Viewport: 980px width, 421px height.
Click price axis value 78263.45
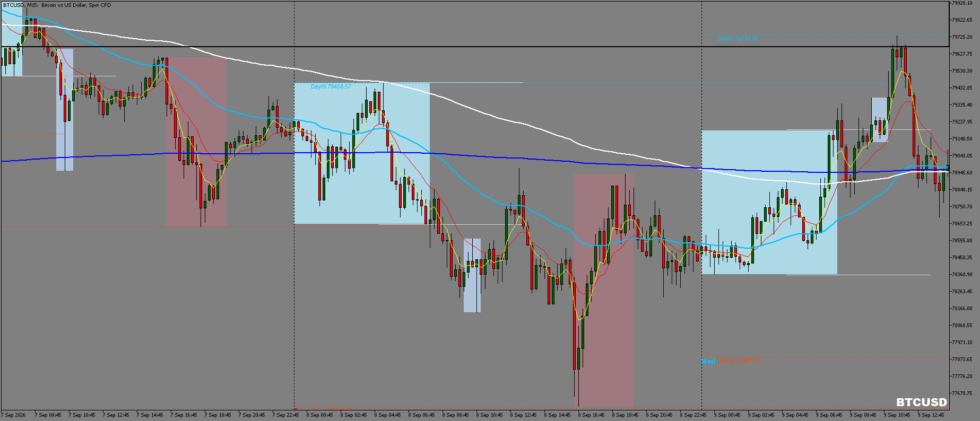[x=962, y=292]
